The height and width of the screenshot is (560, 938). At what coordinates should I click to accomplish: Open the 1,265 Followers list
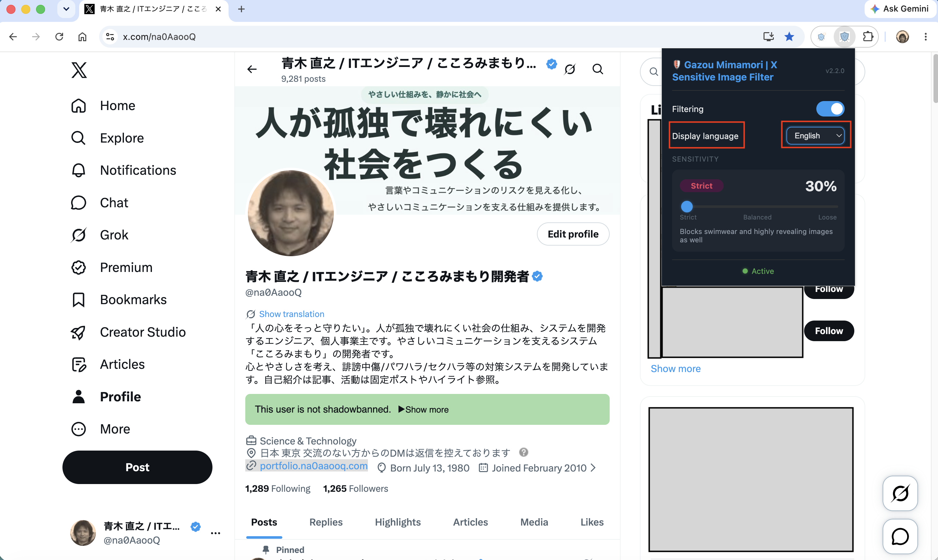click(355, 488)
